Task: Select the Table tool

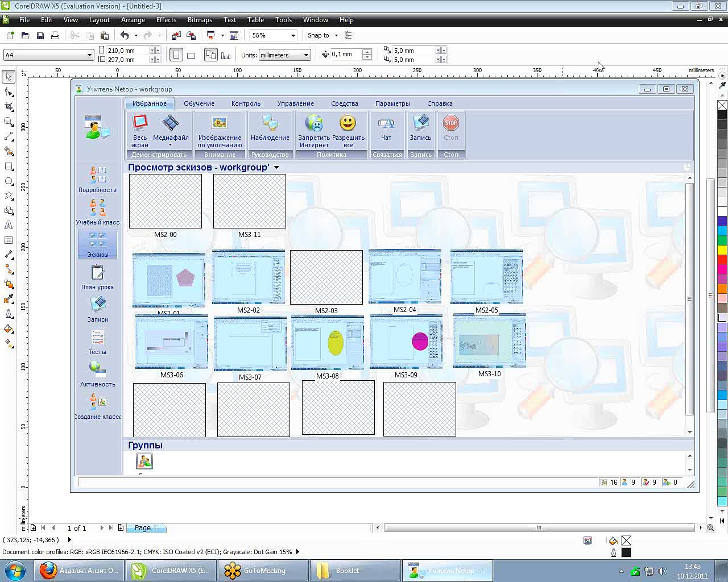Action: point(9,240)
